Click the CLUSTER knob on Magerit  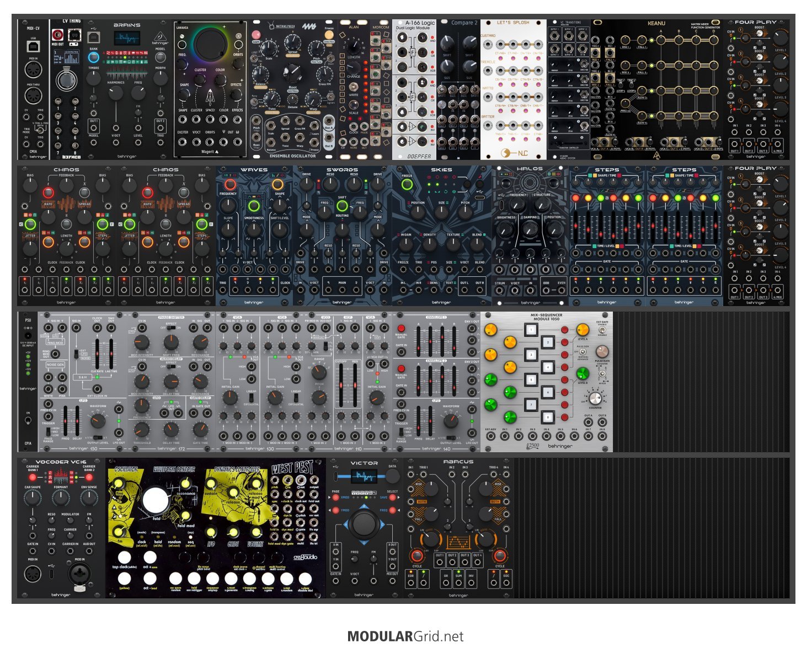[200, 79]
